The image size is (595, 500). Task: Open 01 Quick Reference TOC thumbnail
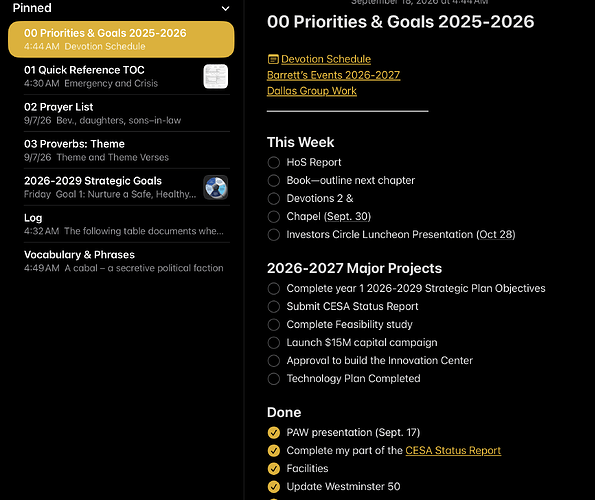pos(216,76)
